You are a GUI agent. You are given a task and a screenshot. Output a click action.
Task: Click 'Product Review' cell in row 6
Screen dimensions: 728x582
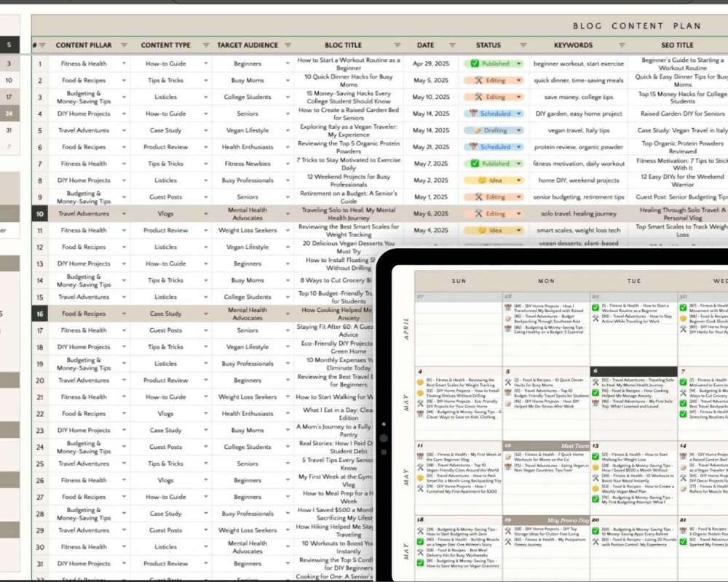pyautogui.click(x=165, y=147)
